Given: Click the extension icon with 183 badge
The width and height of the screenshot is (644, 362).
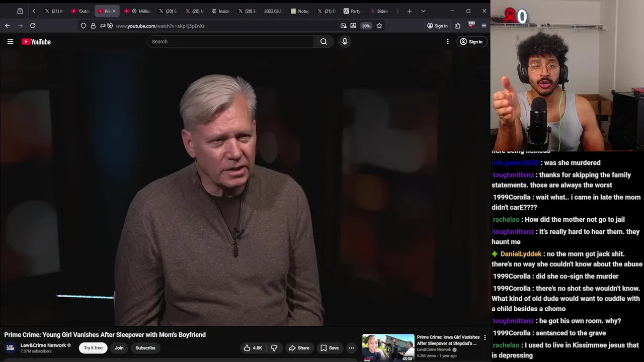Looking at the screenshot, I should click(x=471, y=25).
